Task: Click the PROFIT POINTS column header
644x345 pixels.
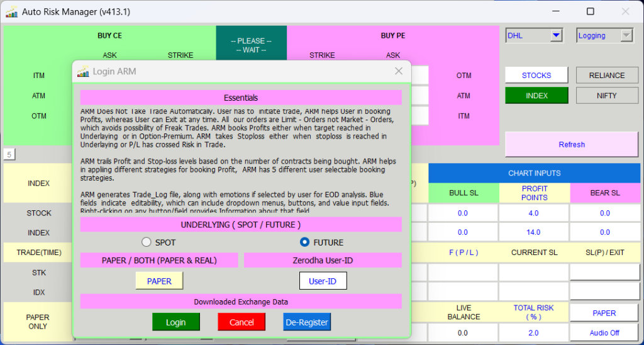Action: (534, 193)
